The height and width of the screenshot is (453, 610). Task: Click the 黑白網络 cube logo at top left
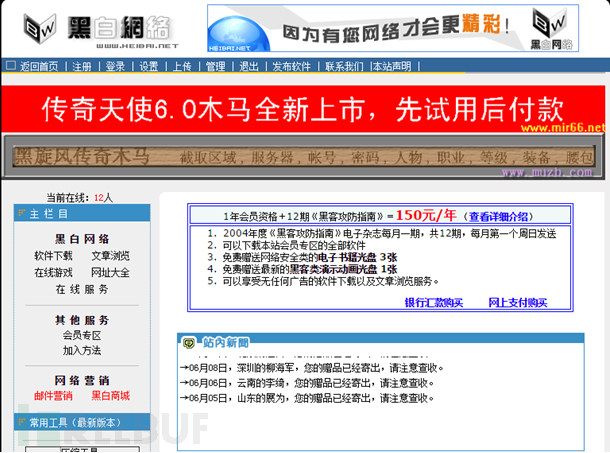39,28
